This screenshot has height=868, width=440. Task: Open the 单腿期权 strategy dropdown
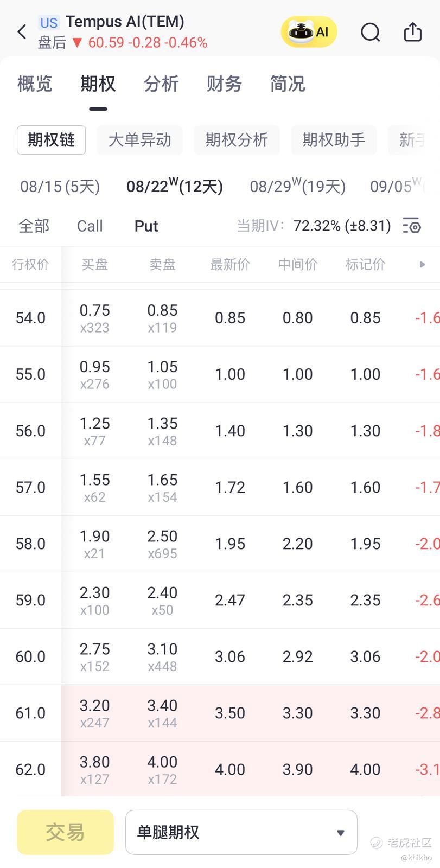point(241,832)
